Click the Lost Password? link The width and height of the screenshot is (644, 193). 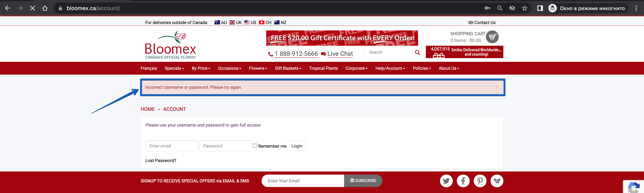(x=161, y=160)
